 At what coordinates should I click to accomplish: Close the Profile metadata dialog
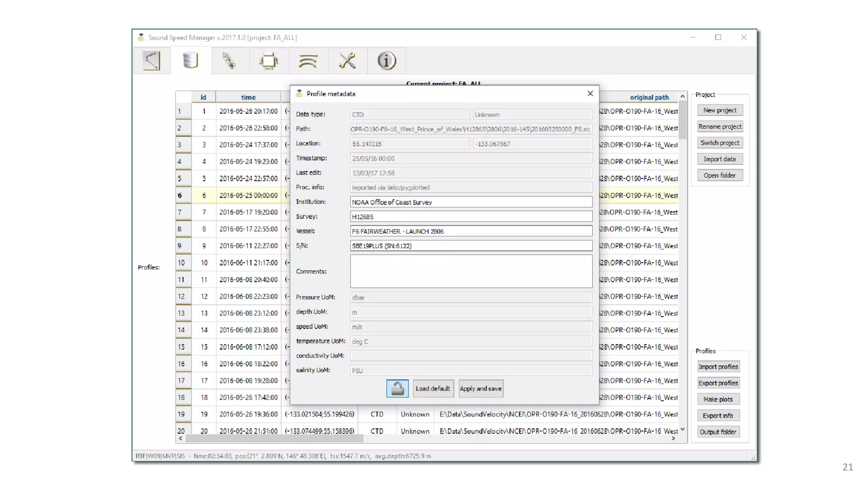point(590,93)
